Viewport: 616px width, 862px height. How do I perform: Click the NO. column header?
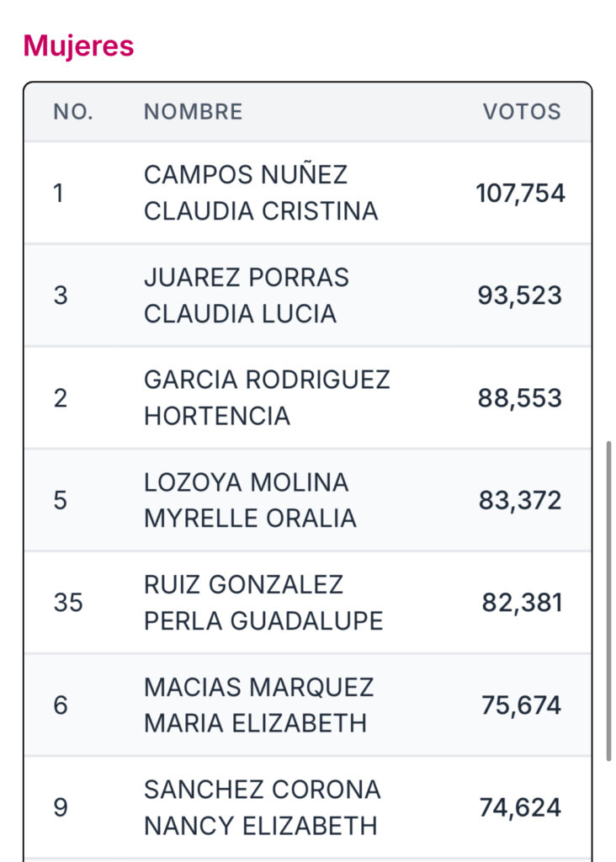tap(73, 112)
